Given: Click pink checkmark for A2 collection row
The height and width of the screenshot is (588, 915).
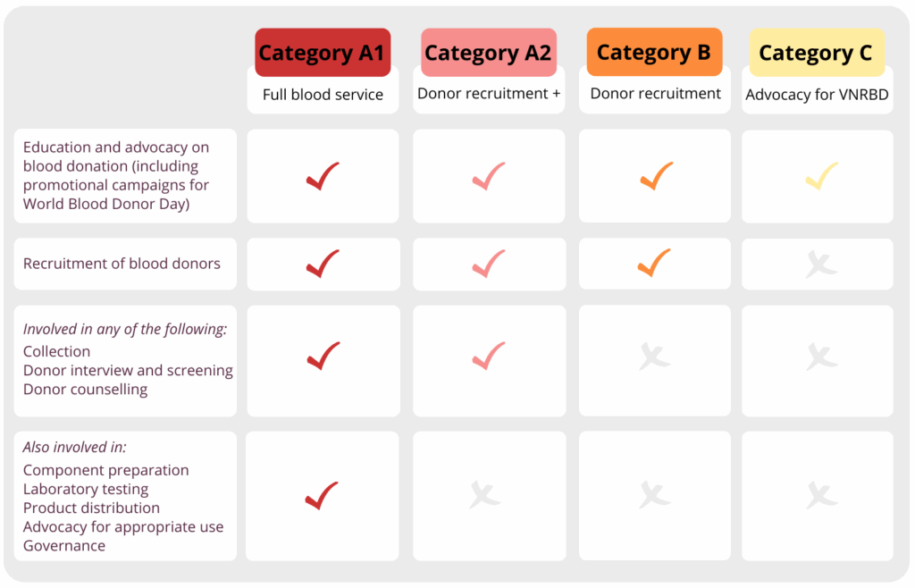Looking at the screenshot, I should [x=489, y=356].
